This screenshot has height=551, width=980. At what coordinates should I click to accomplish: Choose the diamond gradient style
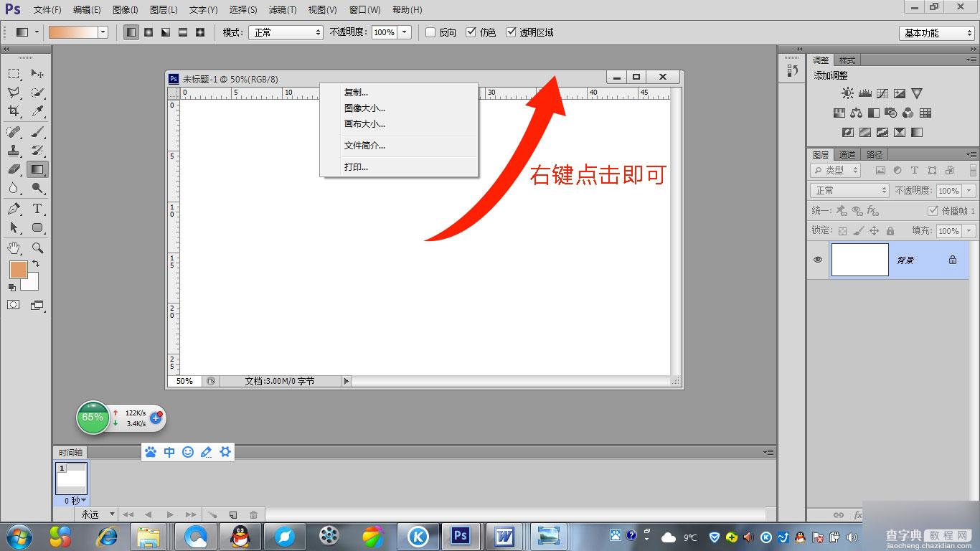point(200,32)
